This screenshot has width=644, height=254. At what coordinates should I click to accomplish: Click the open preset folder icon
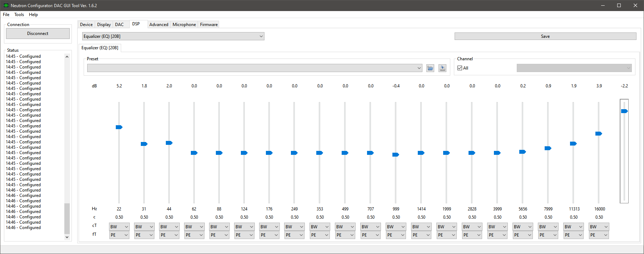point(430,68)
